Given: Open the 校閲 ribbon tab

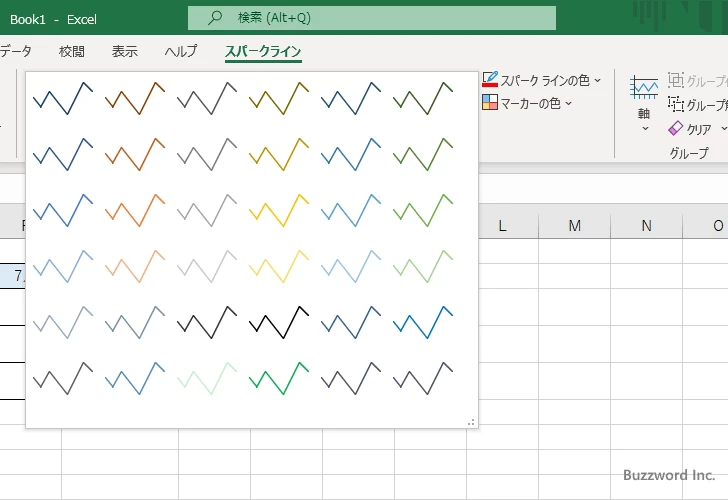Looking at the screenshot, I should click(72, 51).
